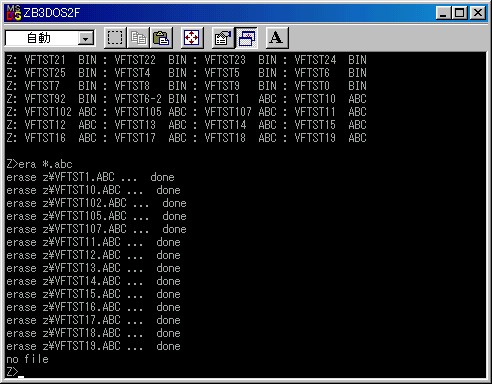The image size is (492, 384).
Task: Close the ZB3DOS2F window
Action: click(478, 13)
